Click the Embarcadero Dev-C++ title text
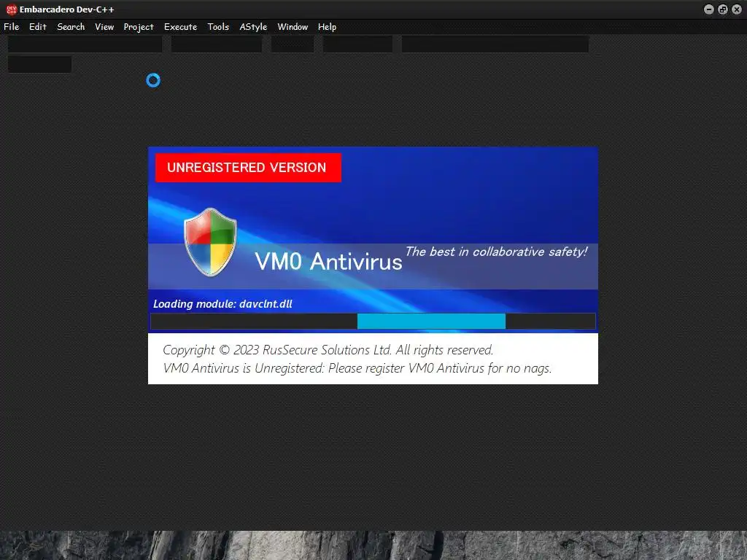 pos(66,9)
